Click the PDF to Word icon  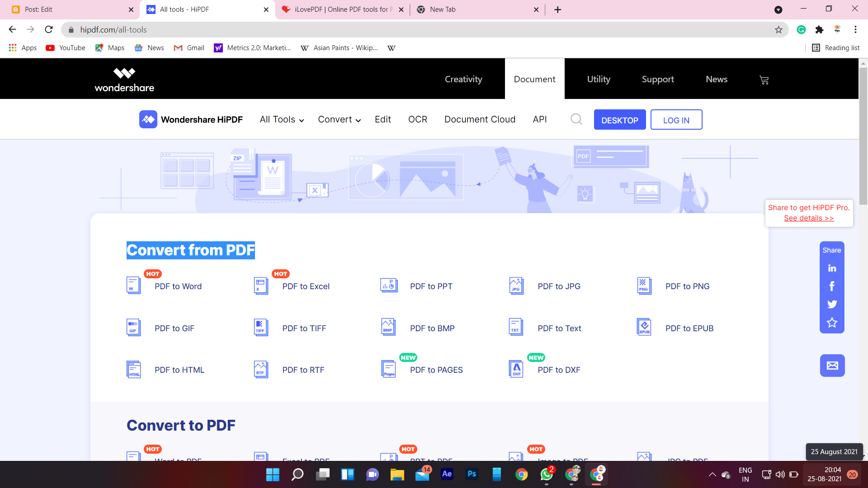pyautogui.click(x=133, y=286)
